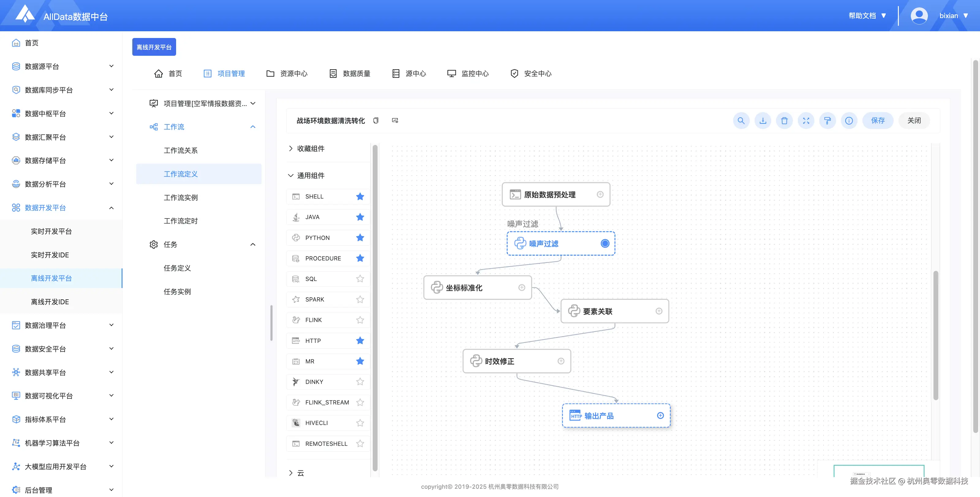This screenshot has width=980, height=497.
Task: Click the search icon in workflow toolbar
Action: point(741,121)
